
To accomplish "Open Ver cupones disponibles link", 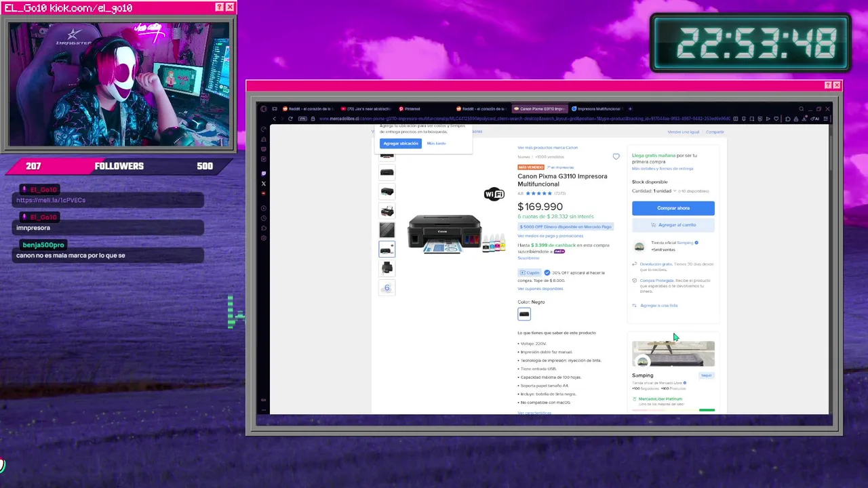I will 540,289.
